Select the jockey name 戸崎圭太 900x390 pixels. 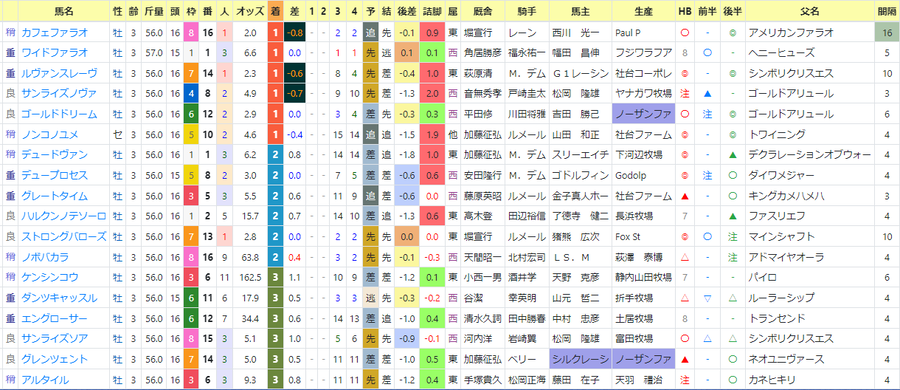[x=526, y=94]
